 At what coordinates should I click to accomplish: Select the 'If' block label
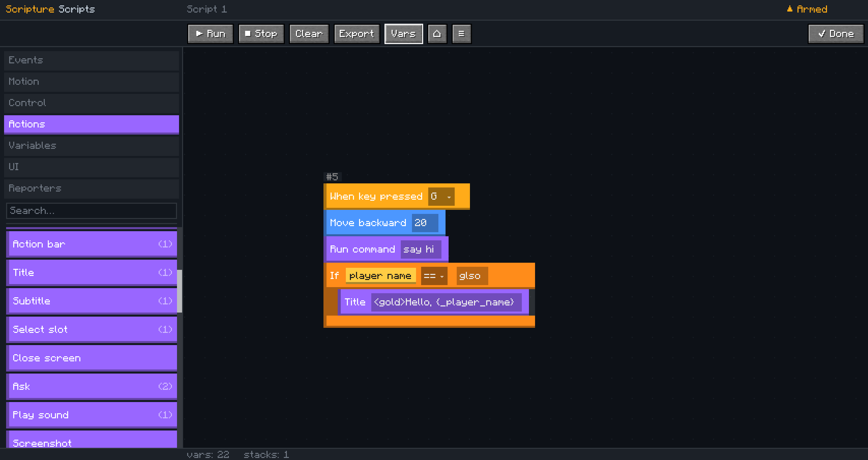(334, 276)
